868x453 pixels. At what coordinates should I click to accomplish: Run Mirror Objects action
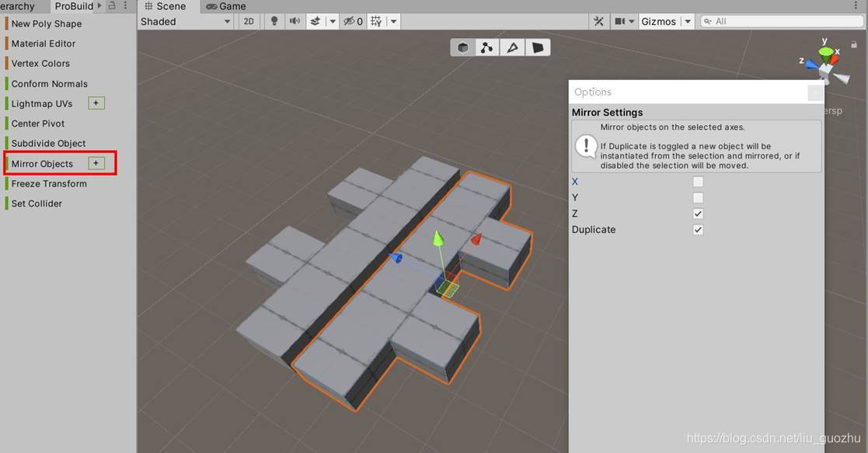pyautogui.click(x=42, y=164)
